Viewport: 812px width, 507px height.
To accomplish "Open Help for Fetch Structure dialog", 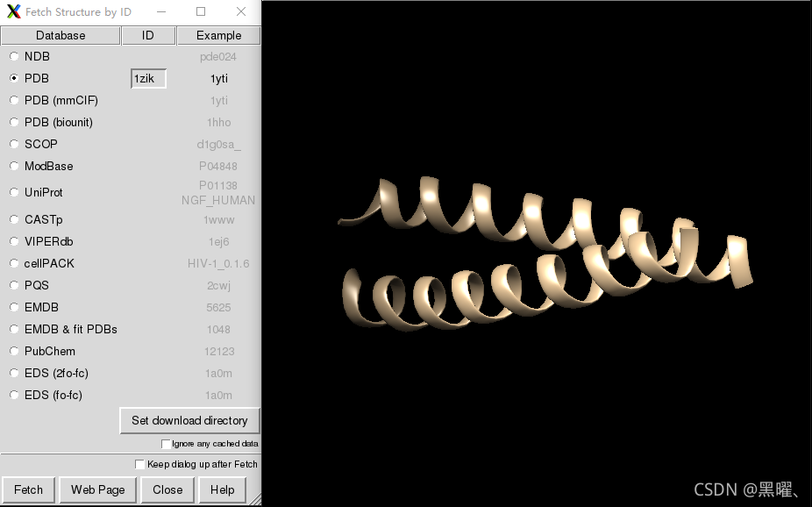I will coord(222,489).
